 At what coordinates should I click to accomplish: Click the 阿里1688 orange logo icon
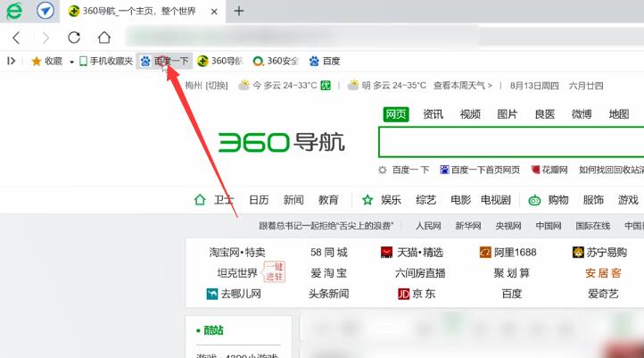coord(485,252)
